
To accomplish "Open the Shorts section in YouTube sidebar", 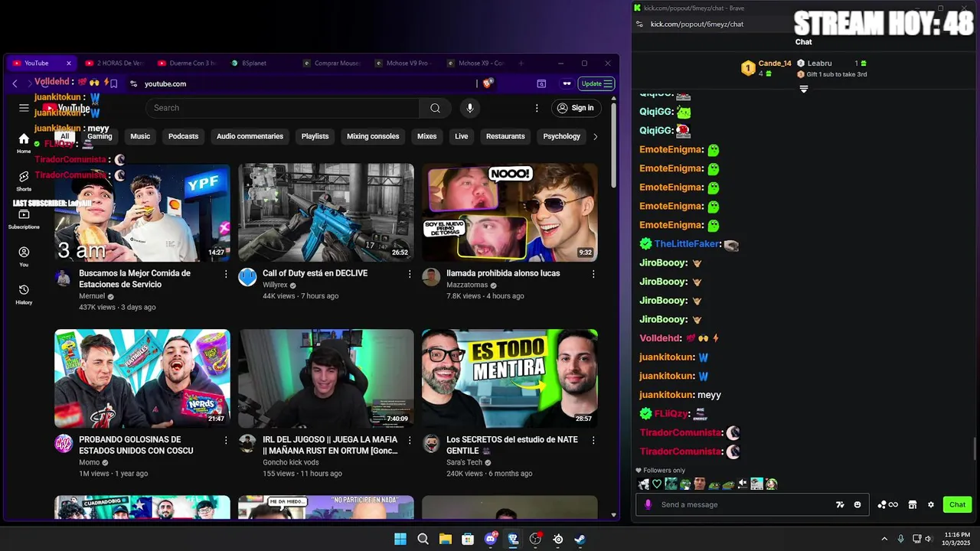I will click(24, 181).
